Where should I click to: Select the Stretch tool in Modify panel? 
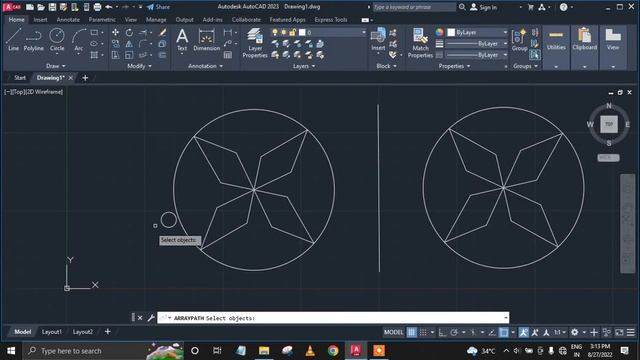[x=116, y=55]
